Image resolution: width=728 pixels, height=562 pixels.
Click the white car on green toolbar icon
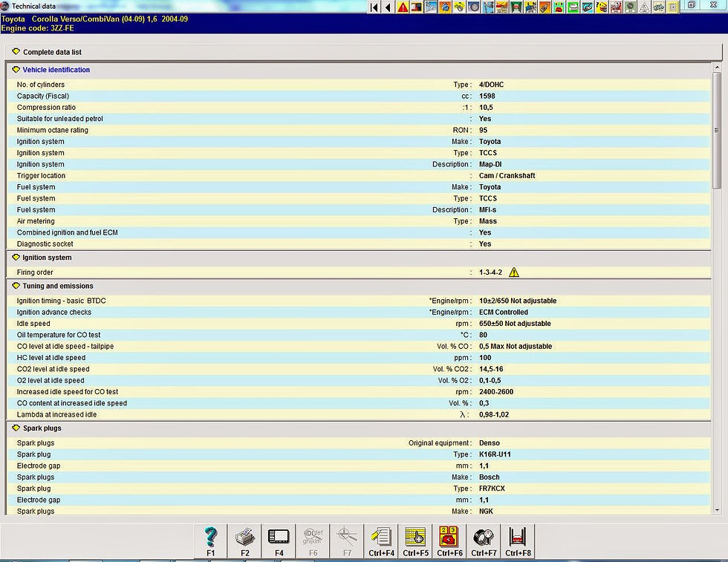pos(573,7)
